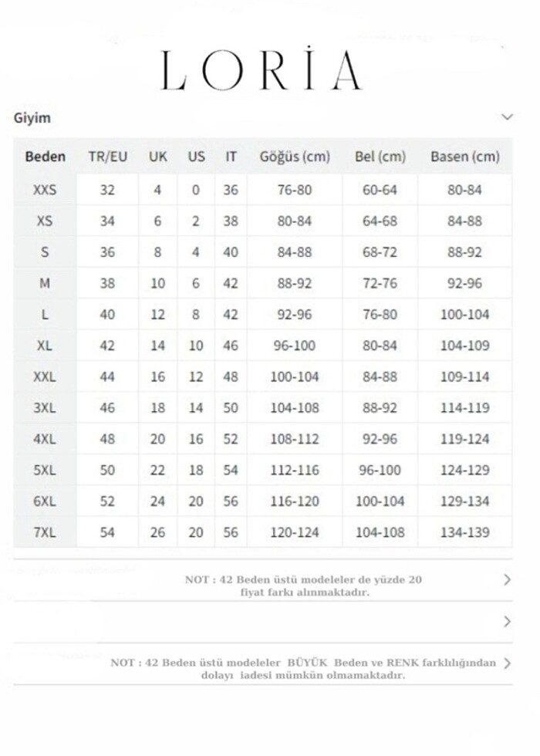Select the Basen (cm) column header

coord(464,157)
